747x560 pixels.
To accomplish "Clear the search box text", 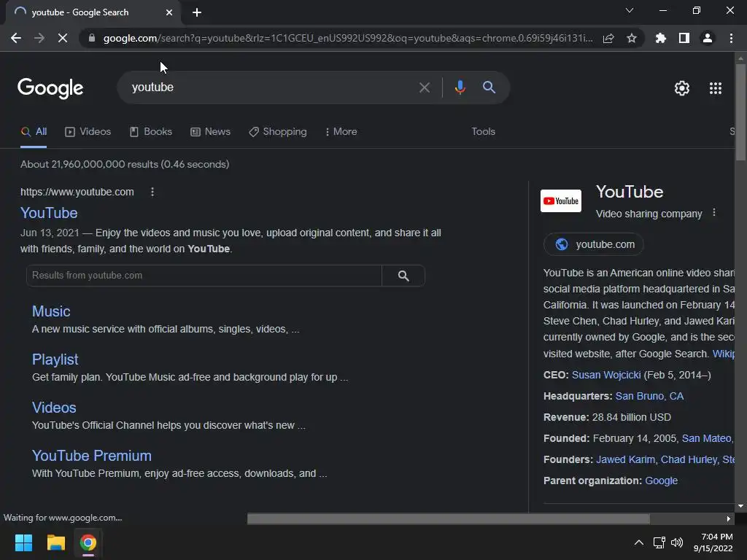I will pyautogui.click(x=424, y=87).
